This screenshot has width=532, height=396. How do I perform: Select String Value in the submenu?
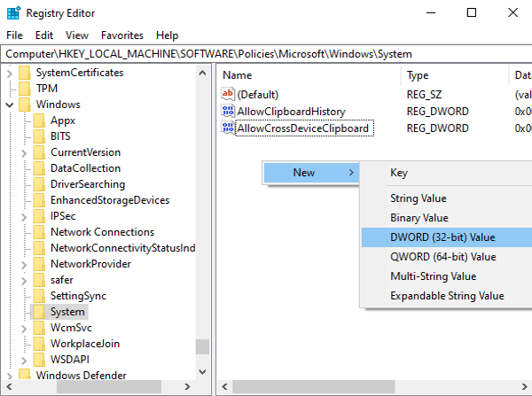447,198
